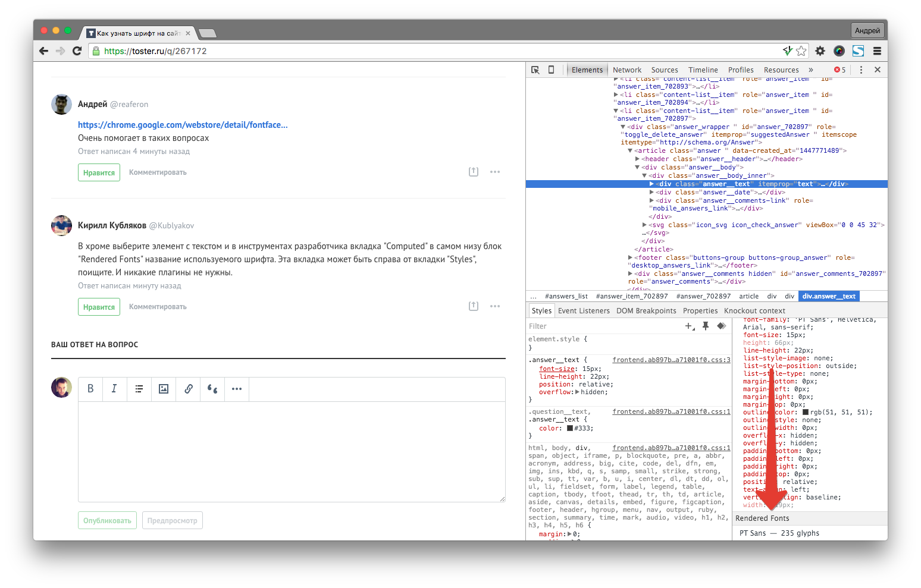Collapse the div answer__body node
921x588 pixels.
(x=637, y=167)
